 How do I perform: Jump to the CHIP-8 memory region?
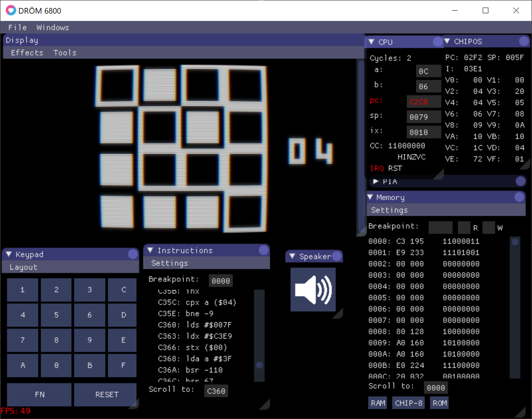(409, 403)
